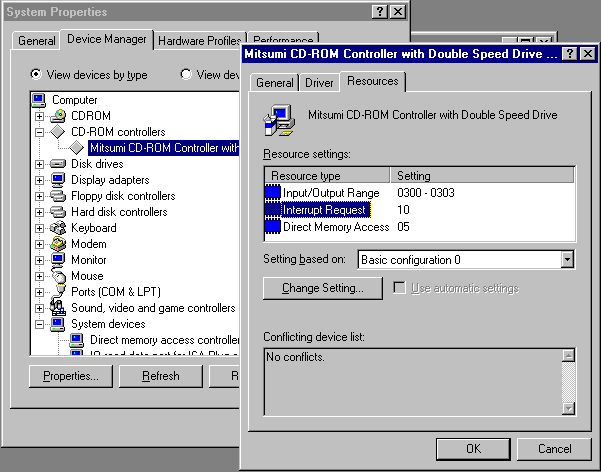Image resolution: width=601 pixels, height=472 pixels.
Task: Click the Input/Output Range resource icon
Action: coord(273,192)
